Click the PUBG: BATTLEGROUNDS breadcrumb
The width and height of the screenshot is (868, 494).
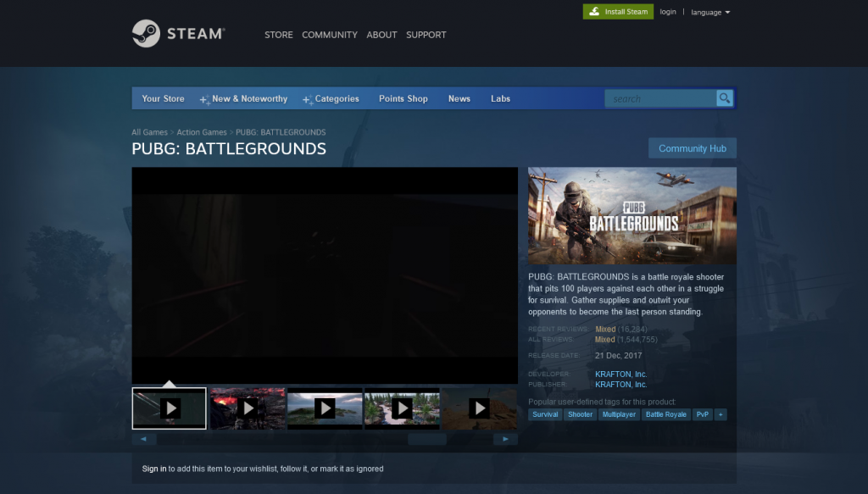[281, 132]
